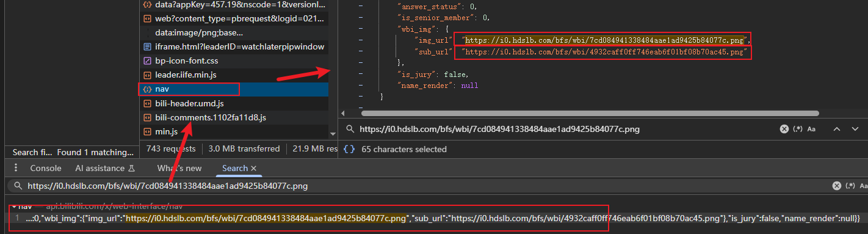The image size is (868, 234).
Task: Click the 21.9 MB resources status text
Action: click(x=316, y=148)
